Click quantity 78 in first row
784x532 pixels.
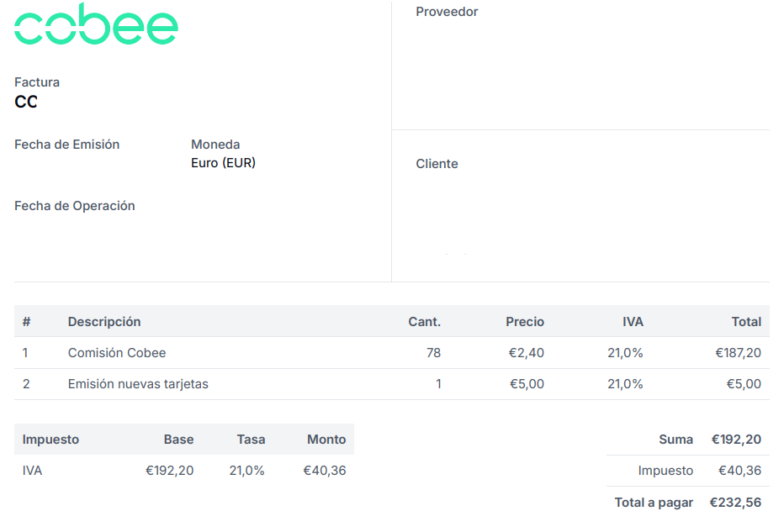[433, 353]
